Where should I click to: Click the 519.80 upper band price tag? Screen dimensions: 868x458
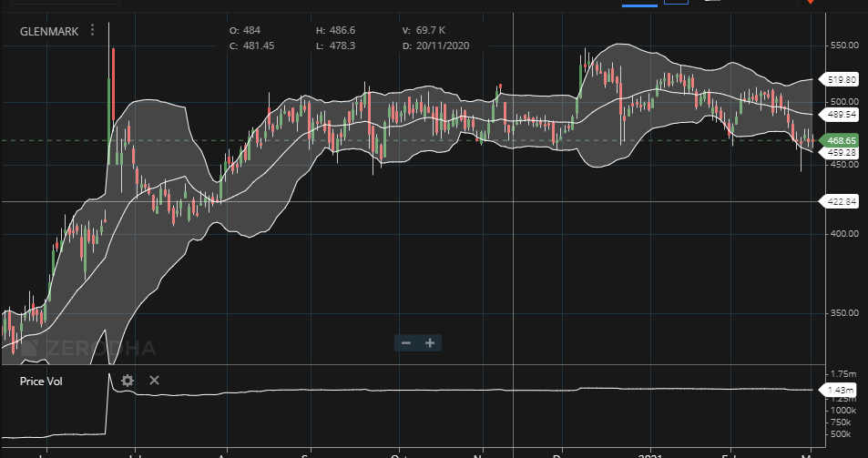click(x=838, y=79)
